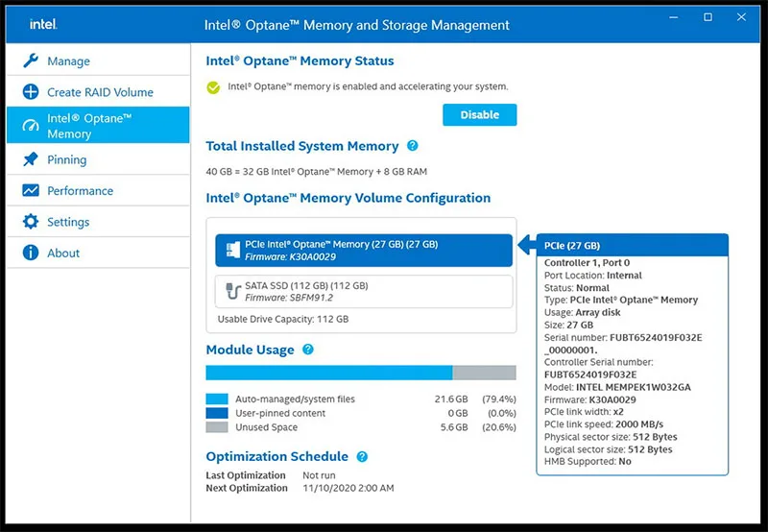This screenshot has height=532, width=768.
Task: Click the PCIe (27 GB) details header
Action: pyautogui.click(x=633, y=246)
